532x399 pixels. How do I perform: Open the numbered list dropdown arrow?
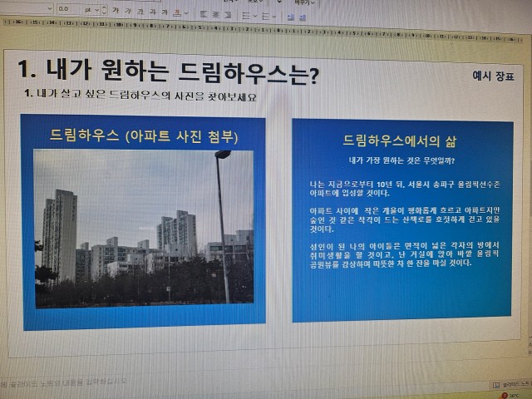click(x=274, y=17)
